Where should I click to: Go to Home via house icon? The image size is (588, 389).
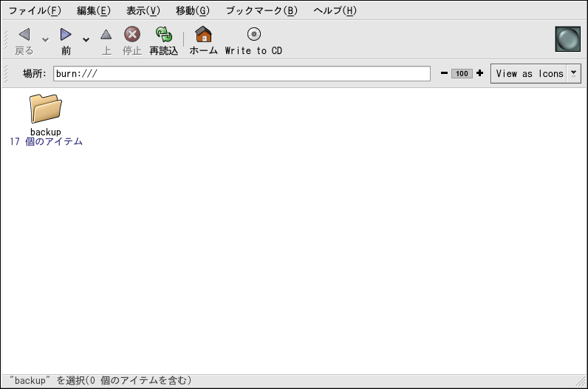click(203, 35)
